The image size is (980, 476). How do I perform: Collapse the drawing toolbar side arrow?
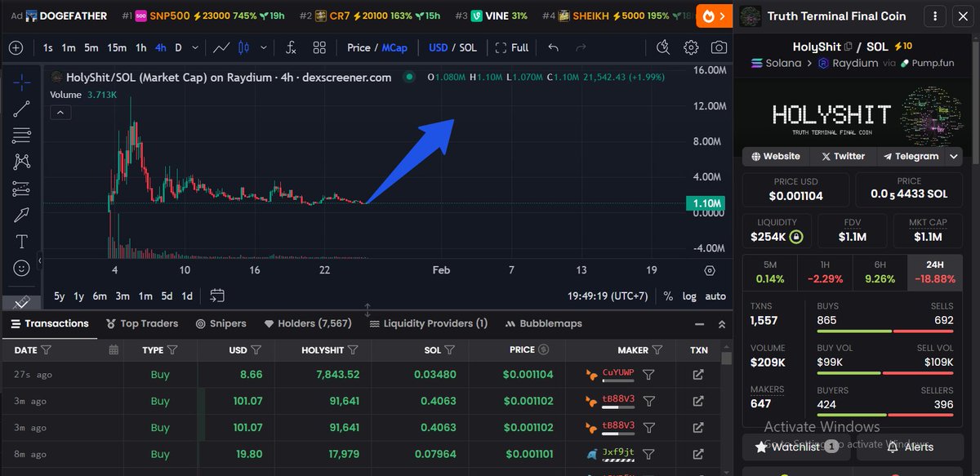(41, 261)
